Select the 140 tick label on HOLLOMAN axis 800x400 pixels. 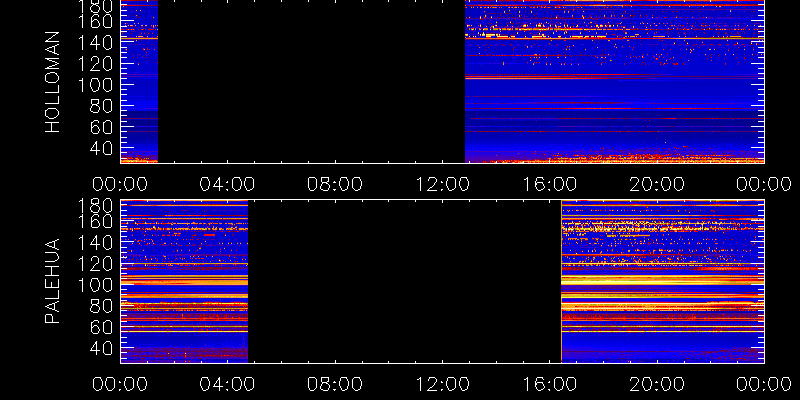pyautogui.click(x=96, y=43)
